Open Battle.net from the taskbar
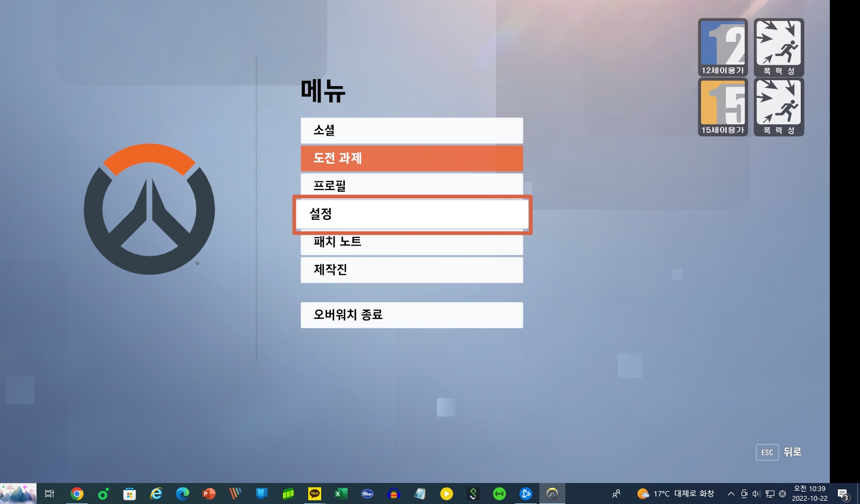This screenshot has width=860, height=504. [526, 494]
